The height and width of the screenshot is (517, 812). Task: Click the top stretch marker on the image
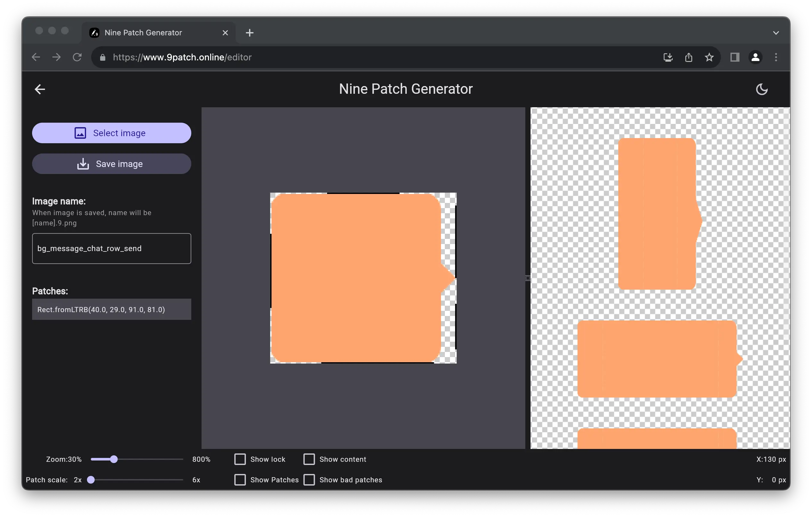363,193
